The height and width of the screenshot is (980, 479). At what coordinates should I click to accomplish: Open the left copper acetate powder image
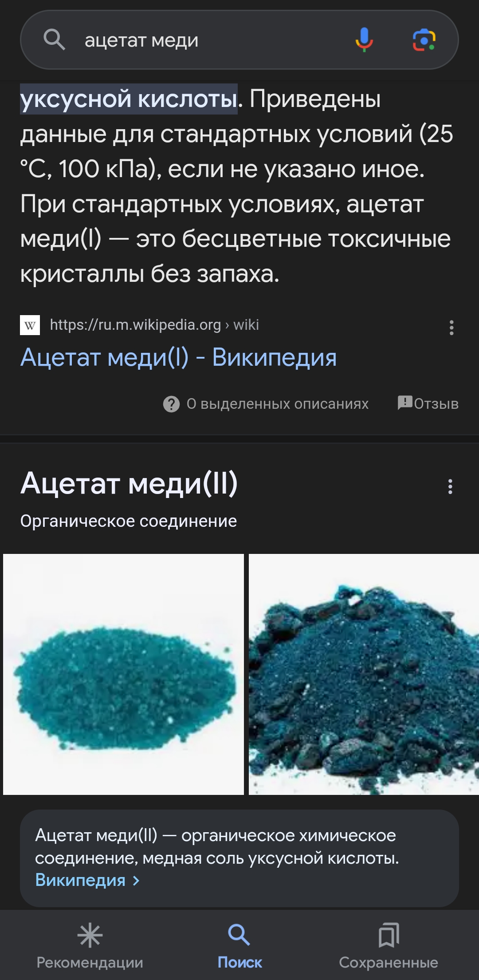[x=123, y=674]
